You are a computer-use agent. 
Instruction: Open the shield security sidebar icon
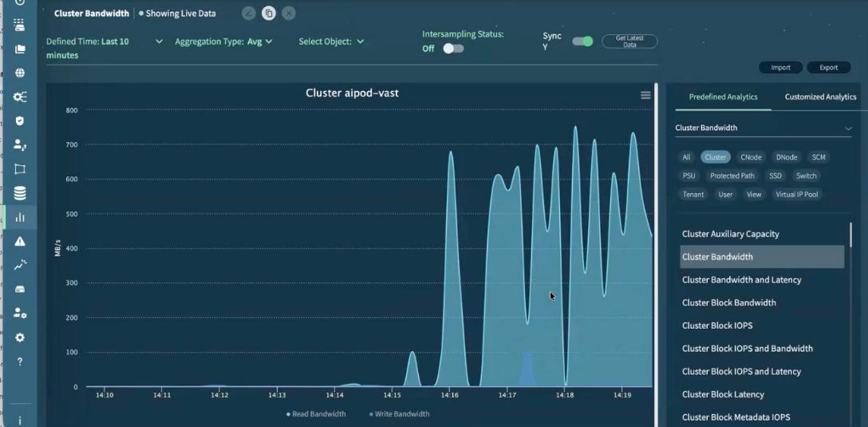tap(20, 121)
